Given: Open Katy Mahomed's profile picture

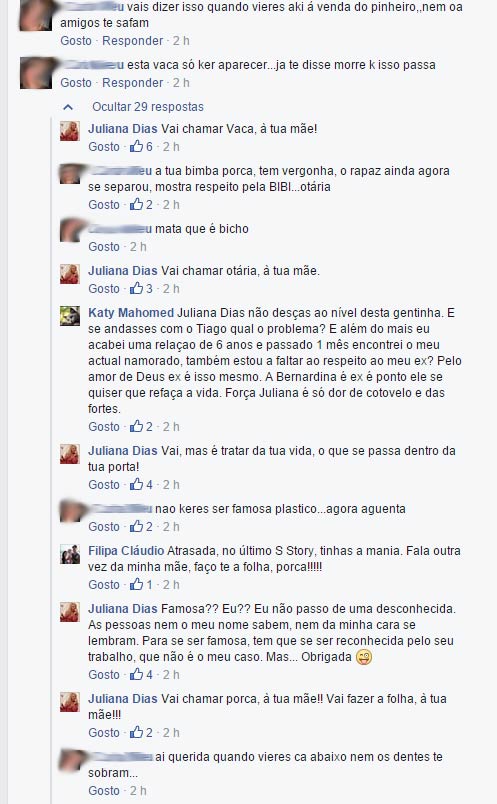Looking at the screenshot, I should (x=70, y=316).
